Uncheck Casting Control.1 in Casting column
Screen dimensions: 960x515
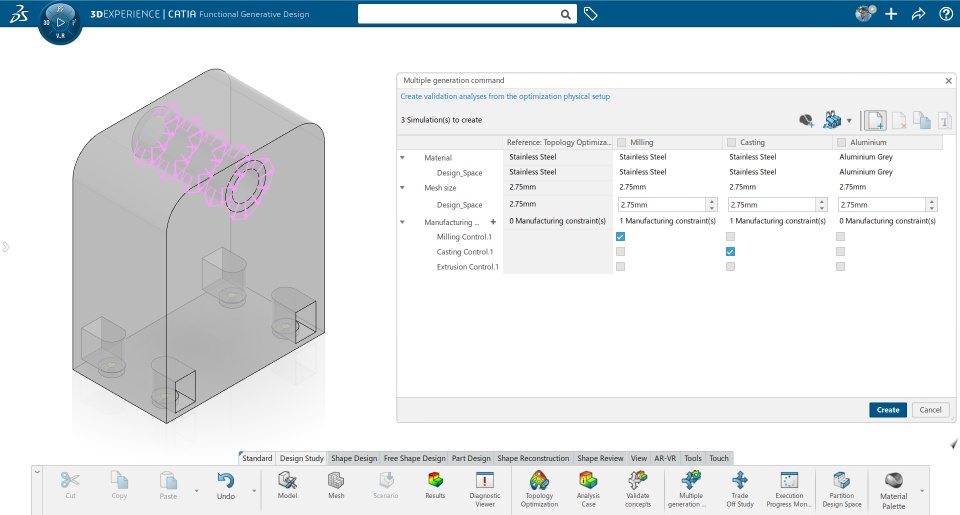730,252
